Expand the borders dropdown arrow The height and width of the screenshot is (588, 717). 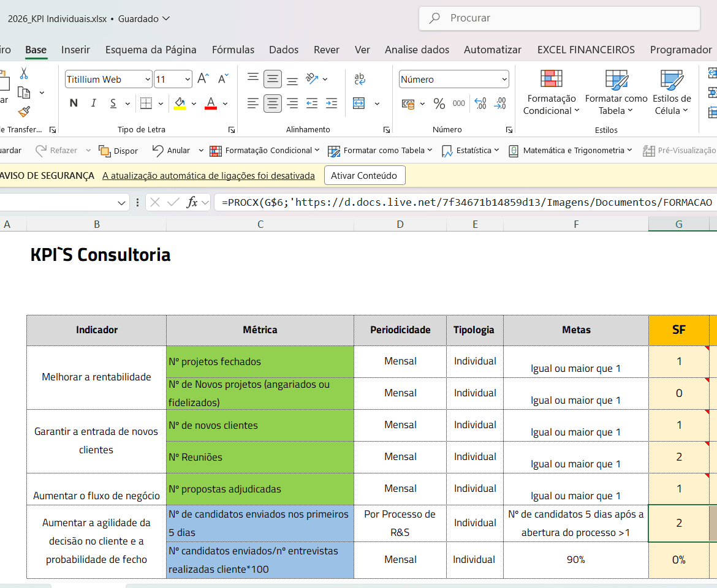[x=161, y=104]
